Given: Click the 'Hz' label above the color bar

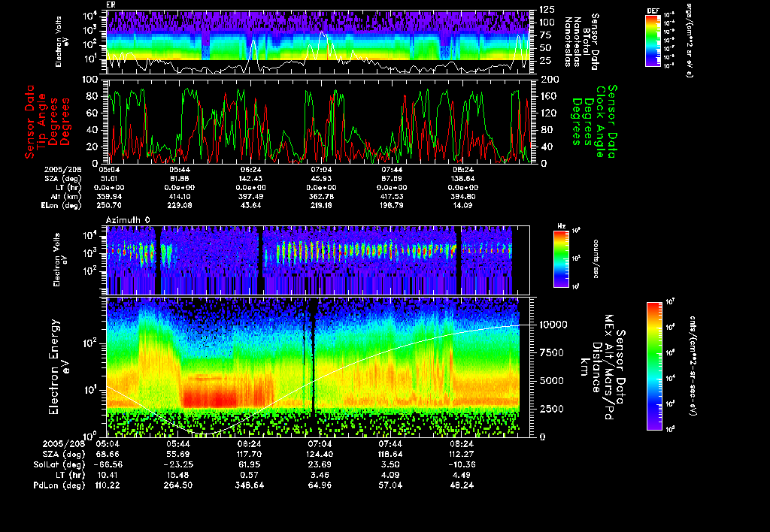Looking at the screenshot, I should (x=561, y=227).
